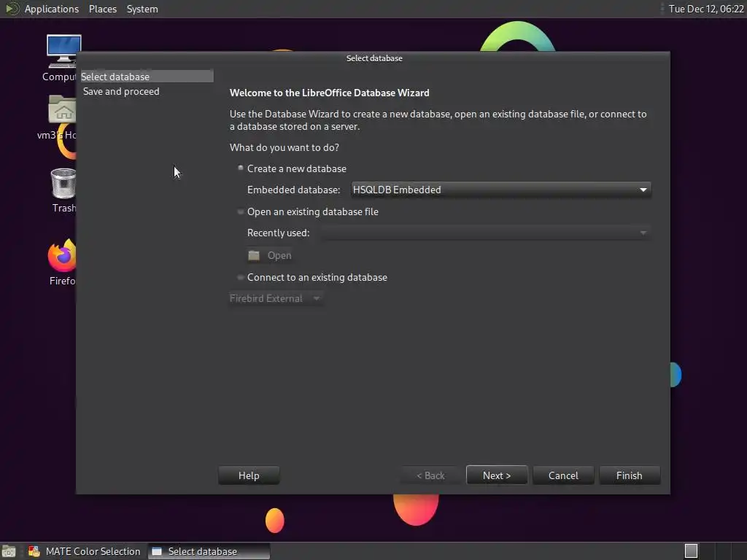
Task: Open the Firebird External connection dropdown
Action: (x=275, y=298)
